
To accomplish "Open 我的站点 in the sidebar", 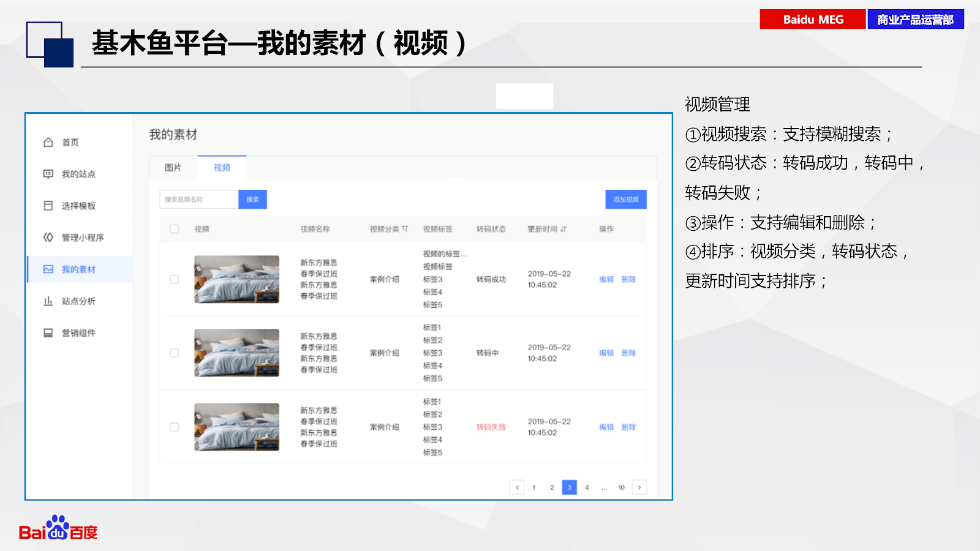I will click(x=80, y=174).
